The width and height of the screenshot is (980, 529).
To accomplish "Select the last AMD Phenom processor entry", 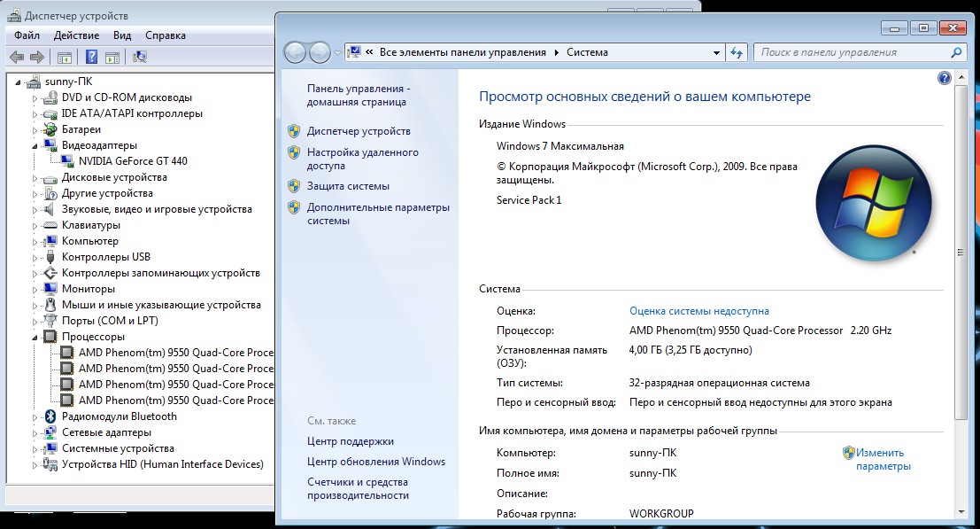I will click(x=176, y=401).
